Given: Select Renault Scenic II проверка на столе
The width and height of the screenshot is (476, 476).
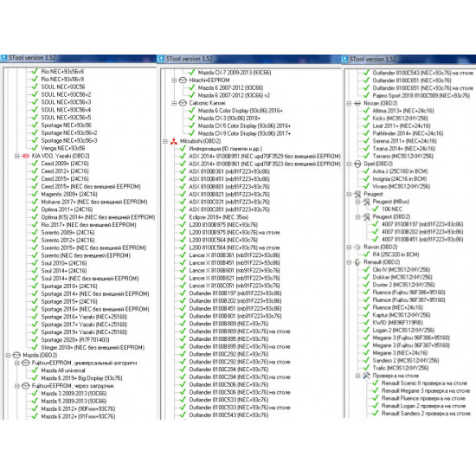Looking at the screenshot, I should 424,383.
